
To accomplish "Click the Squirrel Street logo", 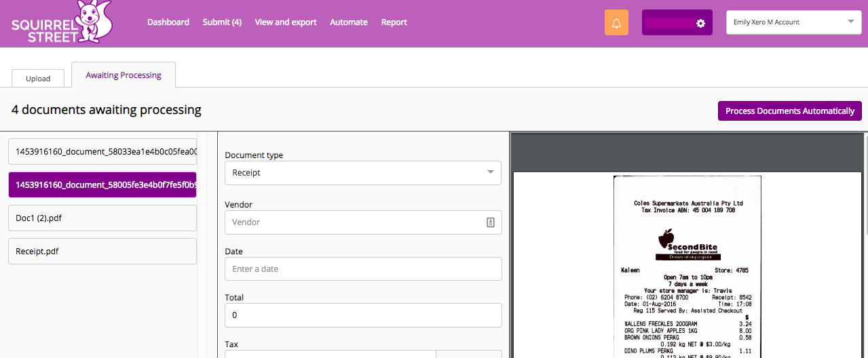I will coord(62,22).
